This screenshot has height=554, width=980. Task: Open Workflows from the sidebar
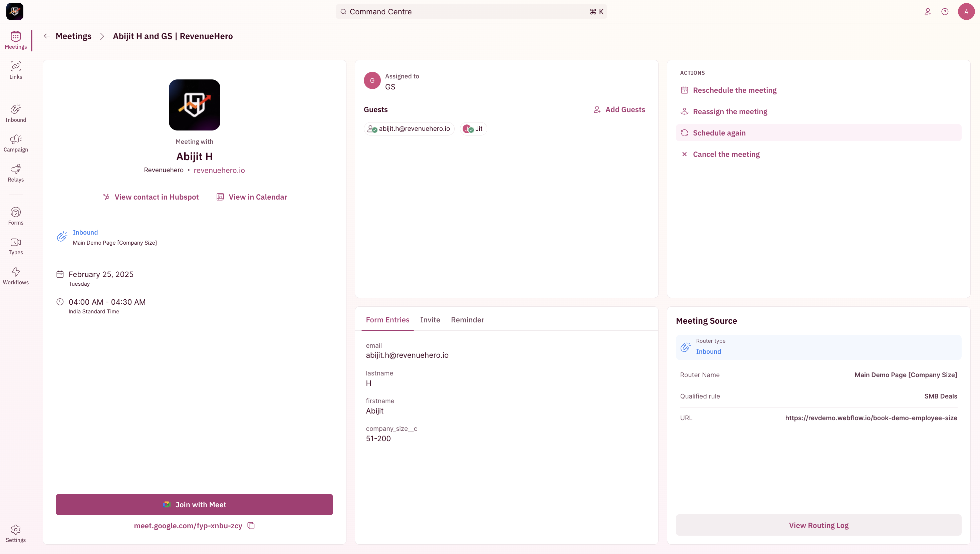point(16,276)
